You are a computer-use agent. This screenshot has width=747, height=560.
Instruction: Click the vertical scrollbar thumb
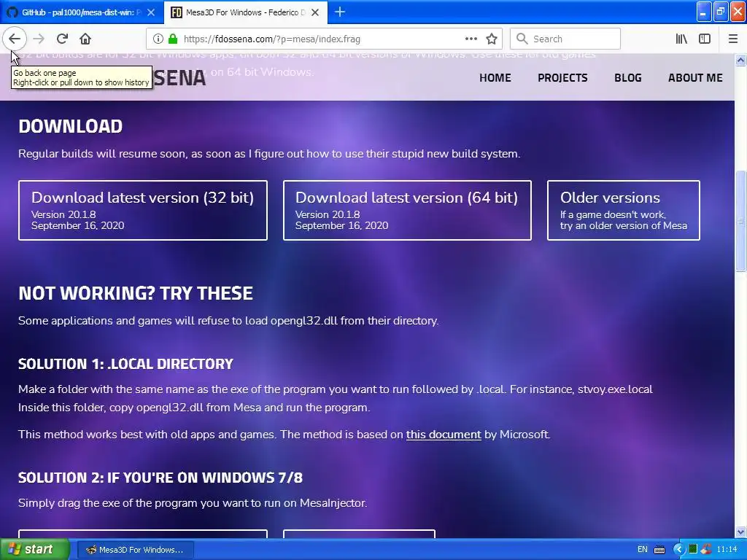[x=740, y=221]
